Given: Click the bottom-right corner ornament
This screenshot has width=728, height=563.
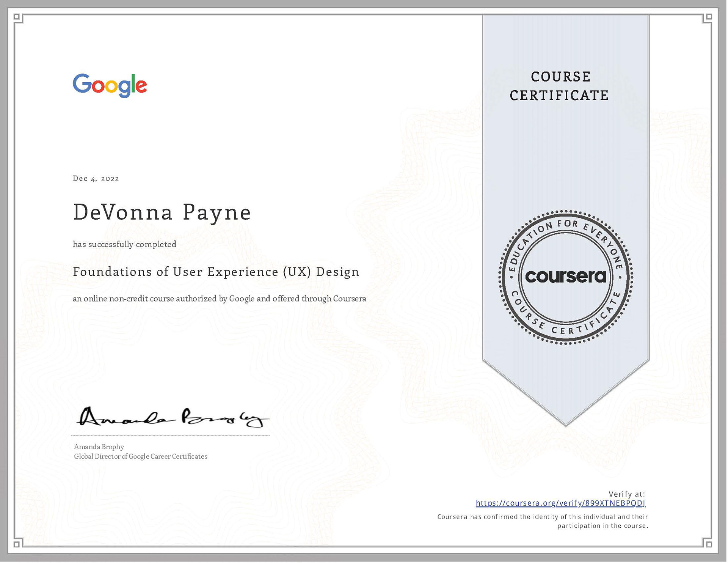Looking at the screenshot, I should [709, 544].
